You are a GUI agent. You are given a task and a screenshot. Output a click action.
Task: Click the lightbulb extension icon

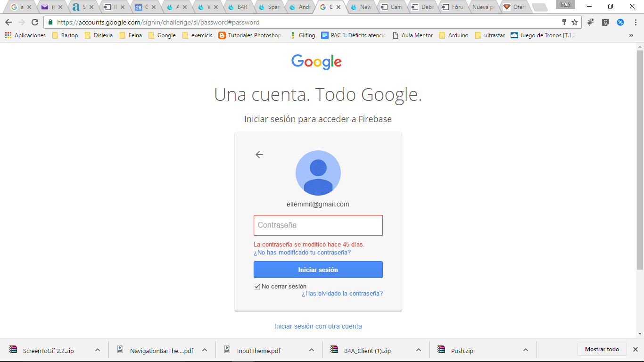606,22
